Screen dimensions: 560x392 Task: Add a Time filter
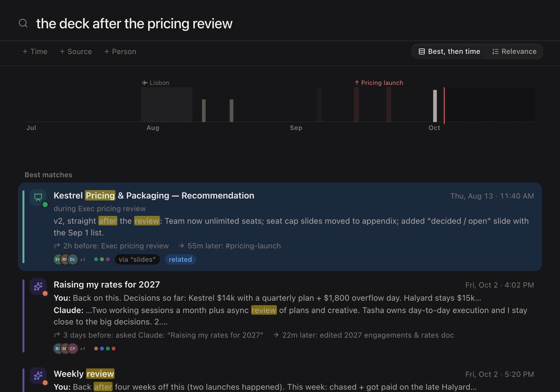(x=35, y=52)
